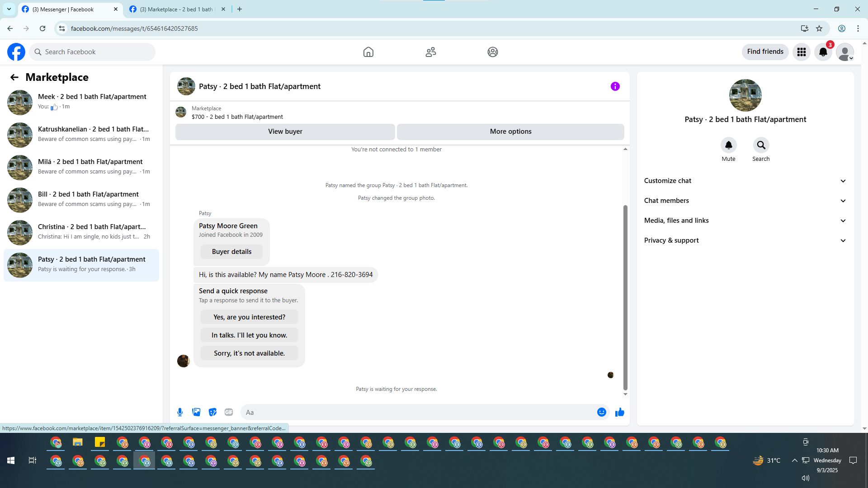Click More options button

click(511, 131)
